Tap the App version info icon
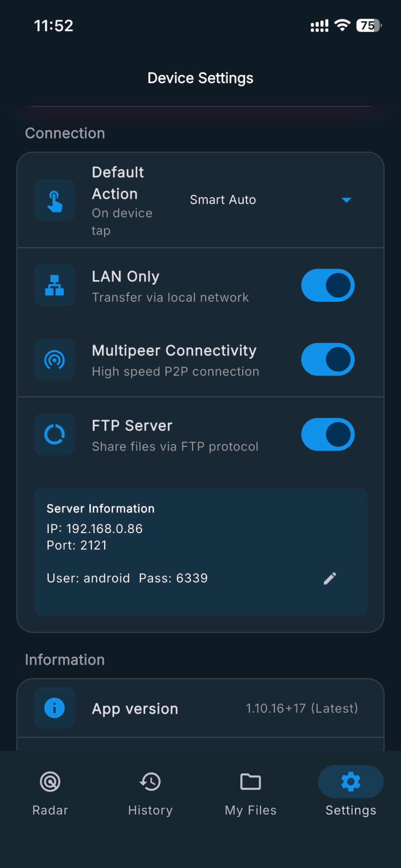Viewport: 401px width, 868px height. click(x=54, y=708)
